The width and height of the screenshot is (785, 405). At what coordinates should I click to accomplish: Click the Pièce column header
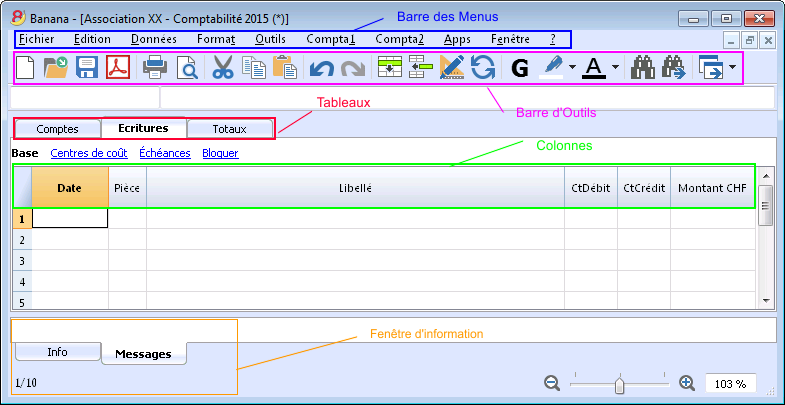point(127,188)
